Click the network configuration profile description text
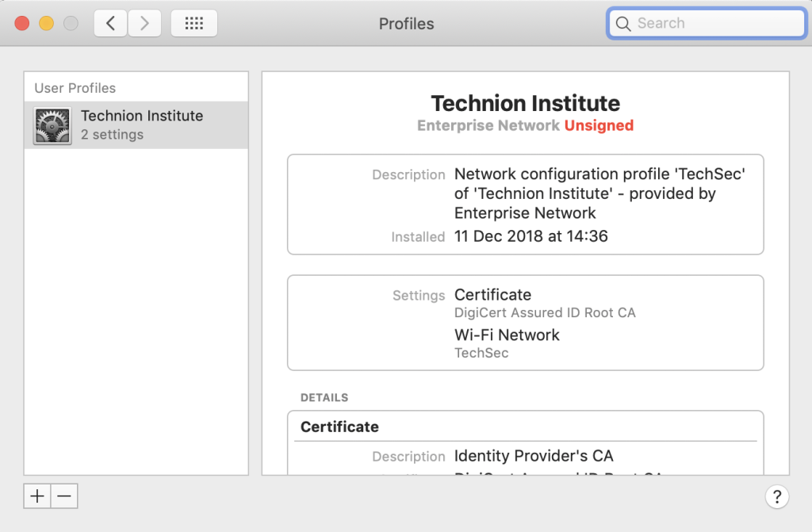The image size is (812, 532). pos(599,193)
